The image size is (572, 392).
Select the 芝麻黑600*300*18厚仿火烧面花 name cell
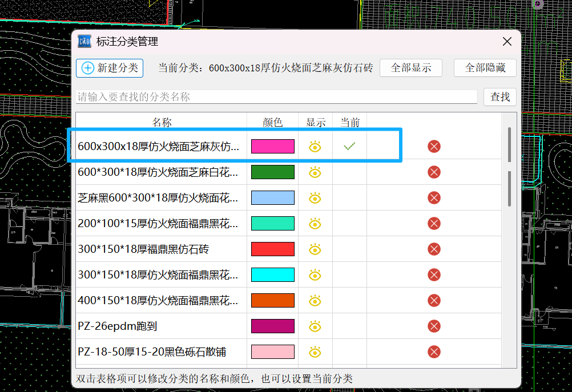(x=161, y=198)
